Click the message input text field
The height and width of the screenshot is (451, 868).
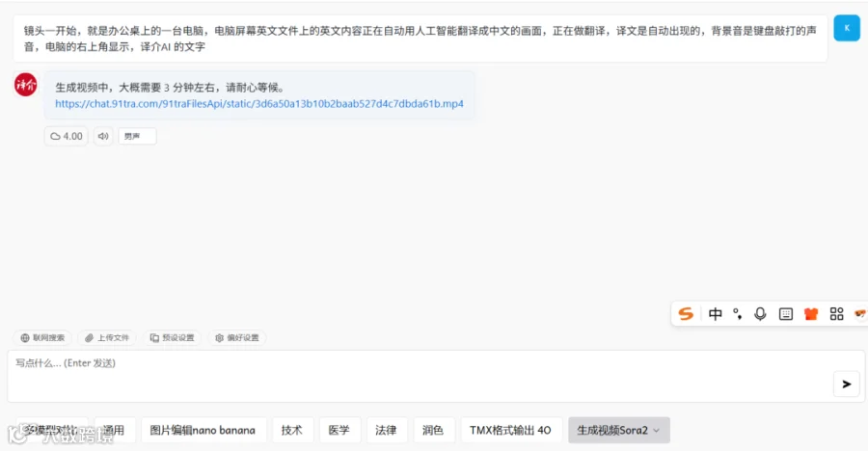pos(420,376)
